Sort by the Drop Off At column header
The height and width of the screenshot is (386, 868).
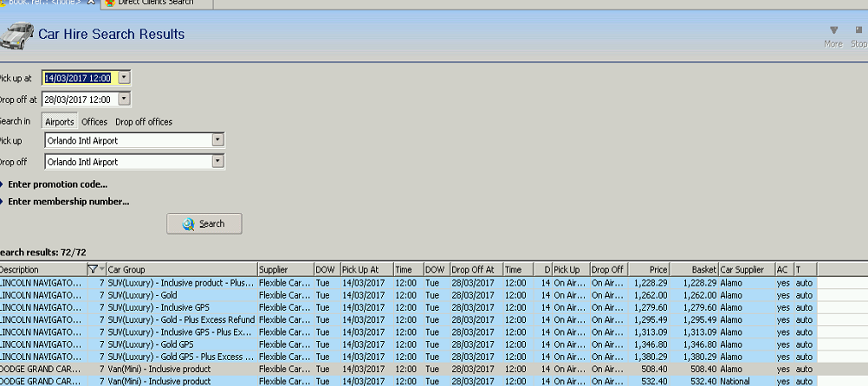point(476,269)
